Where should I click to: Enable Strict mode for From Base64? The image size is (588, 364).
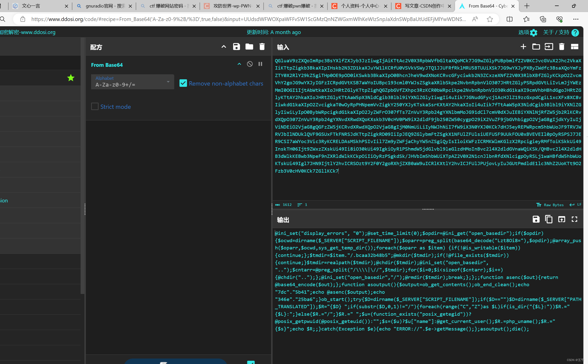[95, 106]
